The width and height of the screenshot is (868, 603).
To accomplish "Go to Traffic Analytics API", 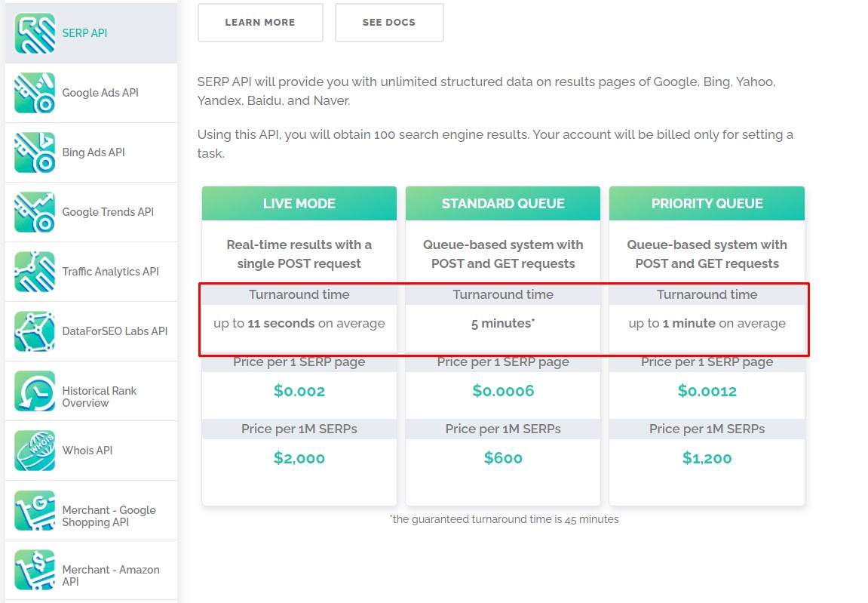I will 110,272.
